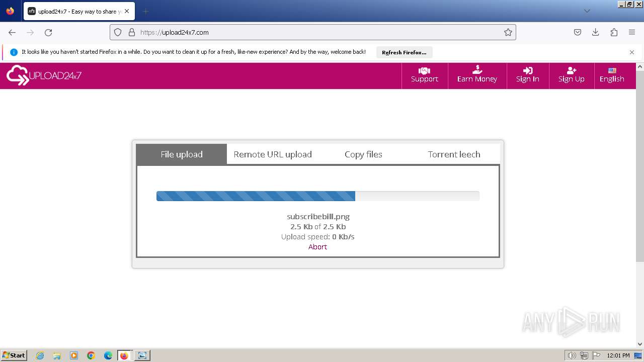The image size is (644, 362).
Task: Click the notification info icon
Action: [14, 52]
